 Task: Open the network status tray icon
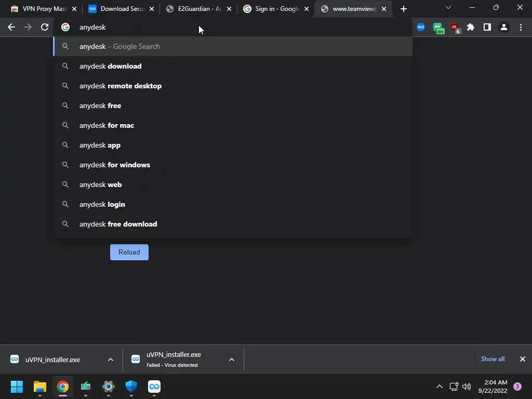[x=454, y=387]
